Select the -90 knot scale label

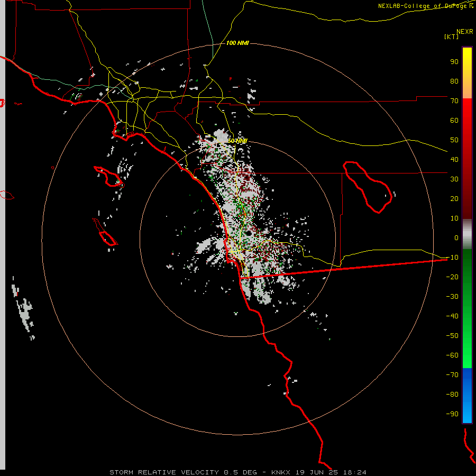coord(452,414)
